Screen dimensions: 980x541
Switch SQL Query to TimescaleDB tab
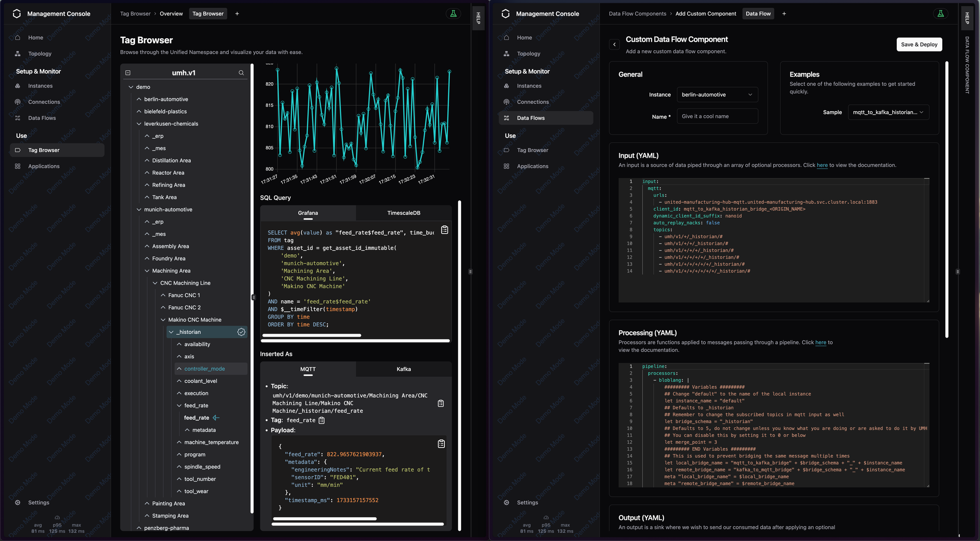point(403,213)
